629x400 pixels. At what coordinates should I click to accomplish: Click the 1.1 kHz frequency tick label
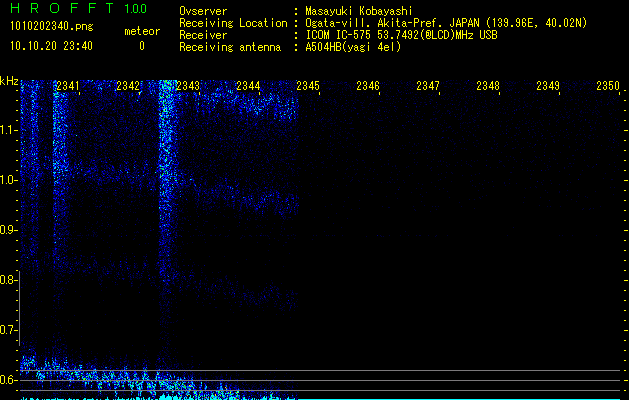(8, 130)
